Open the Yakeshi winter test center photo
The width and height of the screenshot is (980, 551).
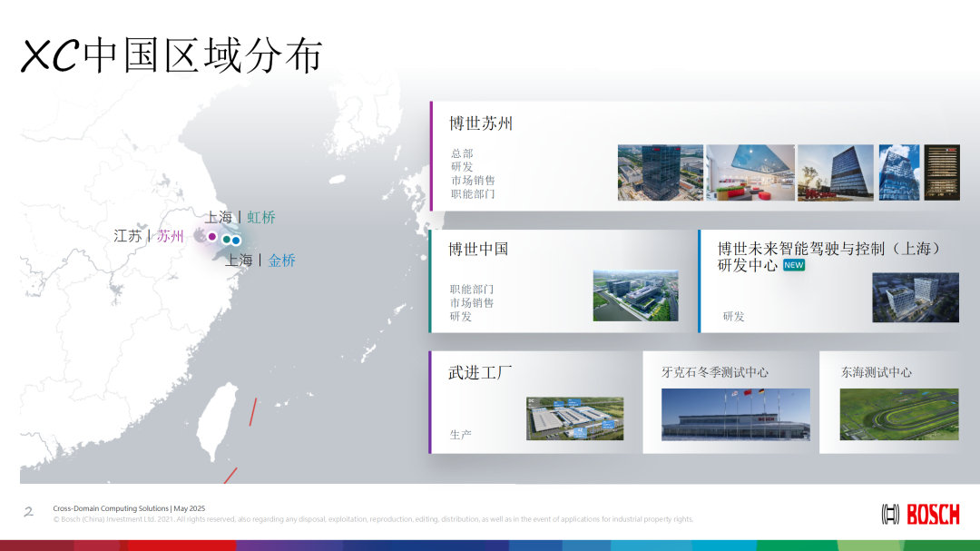pyautogui.click(x=736, y=415)
